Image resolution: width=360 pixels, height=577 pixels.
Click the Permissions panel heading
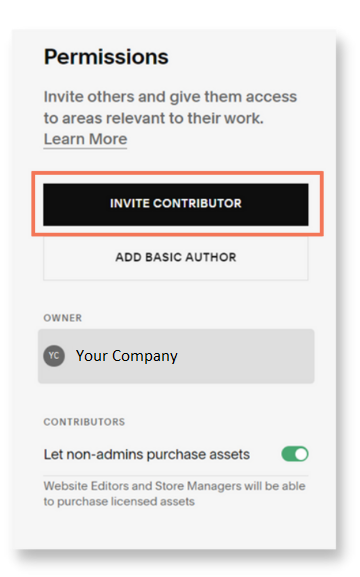106,57
